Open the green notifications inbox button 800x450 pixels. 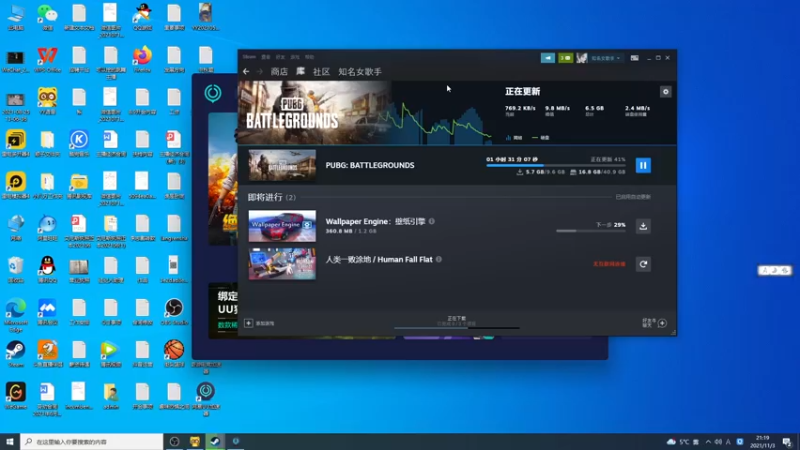pyautogui.click(x=565, y=58)
